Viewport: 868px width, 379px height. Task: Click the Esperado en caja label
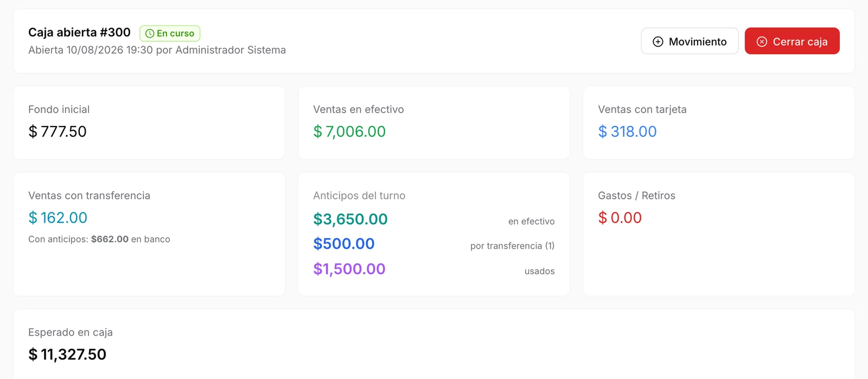pos(71,332)
